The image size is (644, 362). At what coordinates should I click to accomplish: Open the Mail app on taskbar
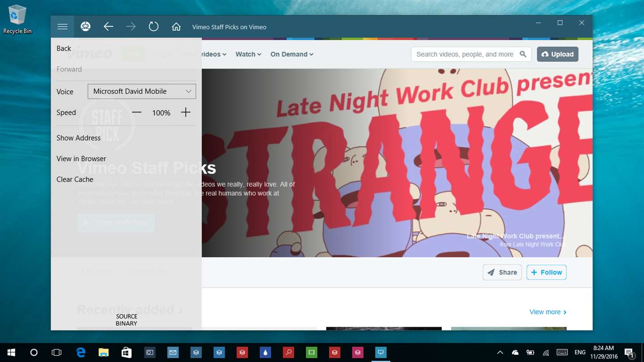click(173, 353)
